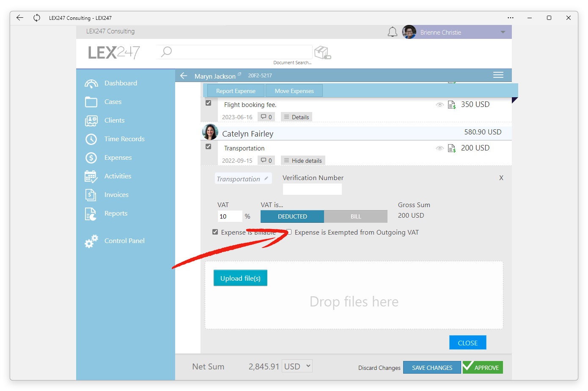This screenshot has width=588, height=391.
Task: Click the SAVE CHANGES button
Action: click(x=432, y=367)
